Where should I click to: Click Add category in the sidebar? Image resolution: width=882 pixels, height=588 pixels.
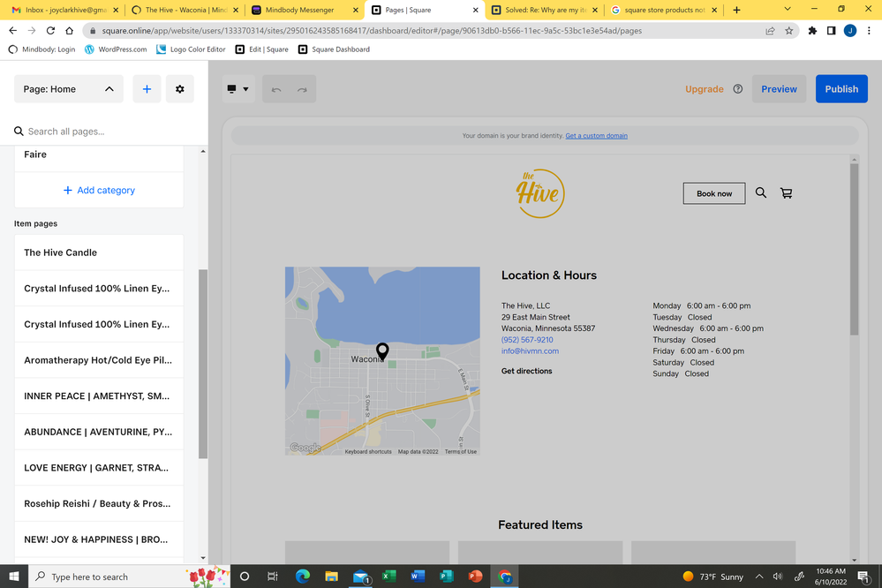pos(99,191)
